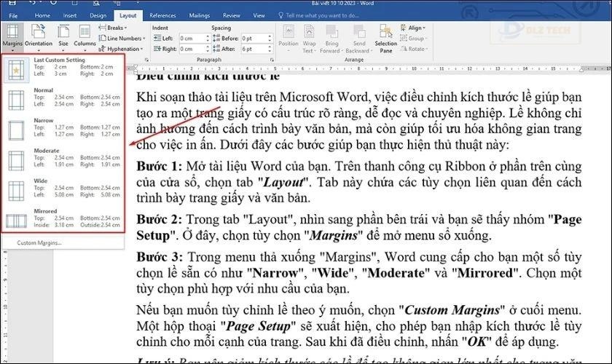Open the Group dropdown
This screenshot has height=364, width=612.
413,39
